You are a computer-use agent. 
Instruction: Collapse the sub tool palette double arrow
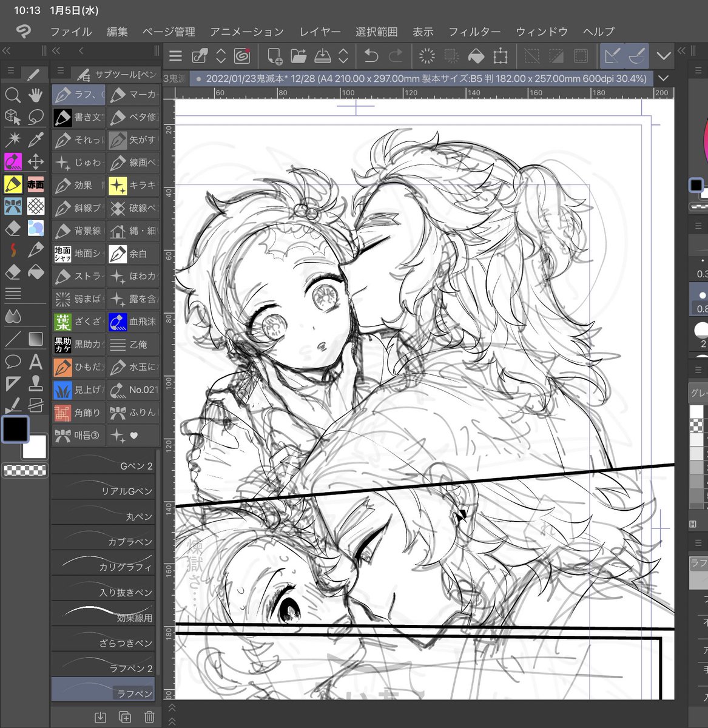56,51
